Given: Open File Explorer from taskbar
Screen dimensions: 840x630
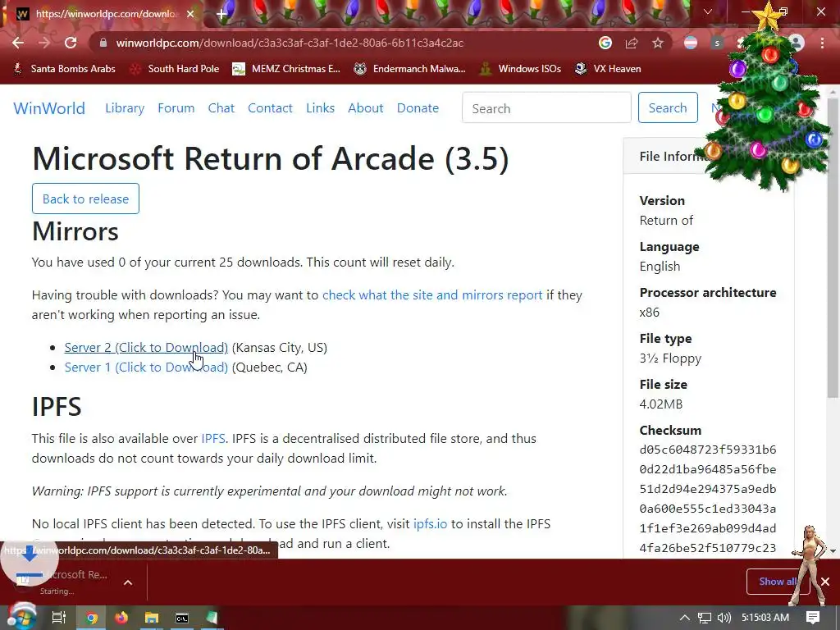Looking at the screenshot, I should 152,618.
